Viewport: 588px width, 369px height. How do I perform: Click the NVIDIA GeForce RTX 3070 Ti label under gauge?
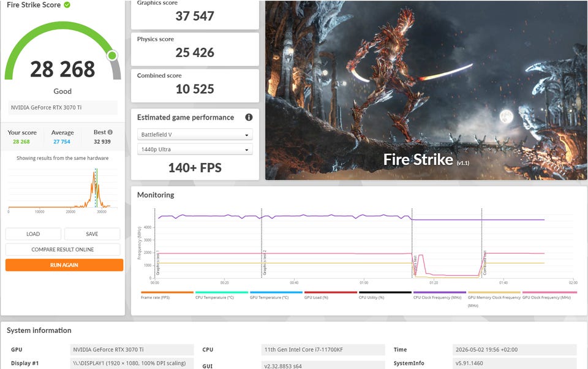pos(46,107)
